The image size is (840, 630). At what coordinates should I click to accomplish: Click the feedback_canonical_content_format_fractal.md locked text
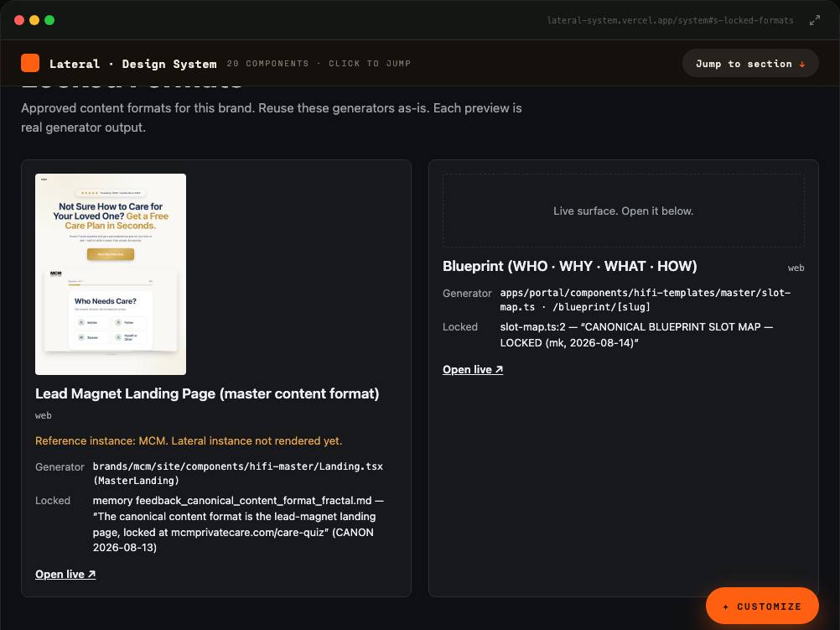tap(238, 523)
